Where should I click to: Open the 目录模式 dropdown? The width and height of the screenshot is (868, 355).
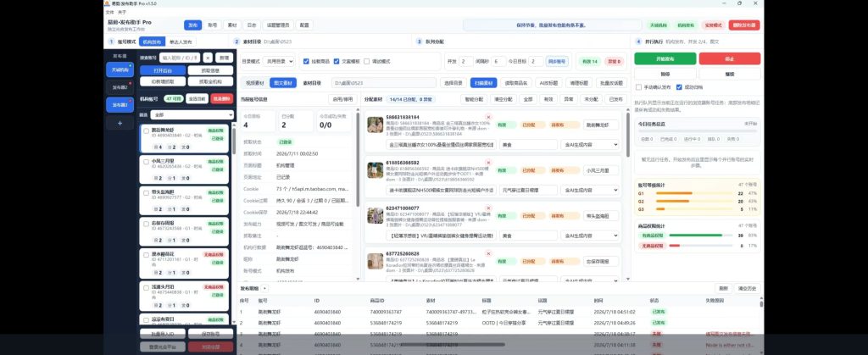(x=279, y=61)
